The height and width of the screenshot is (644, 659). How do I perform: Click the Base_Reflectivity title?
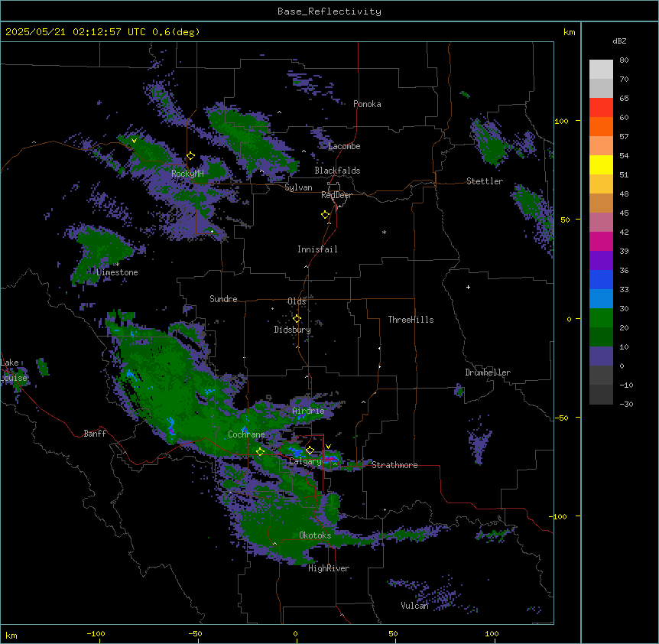329,11
